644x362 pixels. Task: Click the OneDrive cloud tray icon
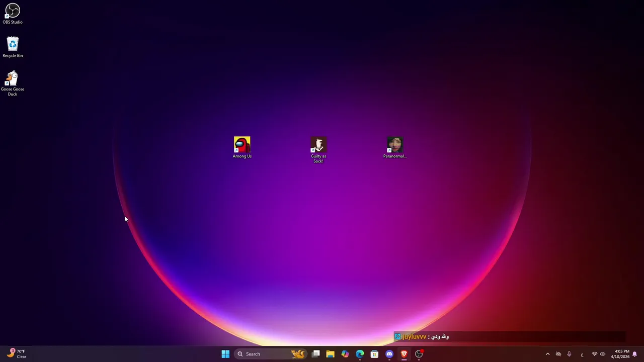558,354
